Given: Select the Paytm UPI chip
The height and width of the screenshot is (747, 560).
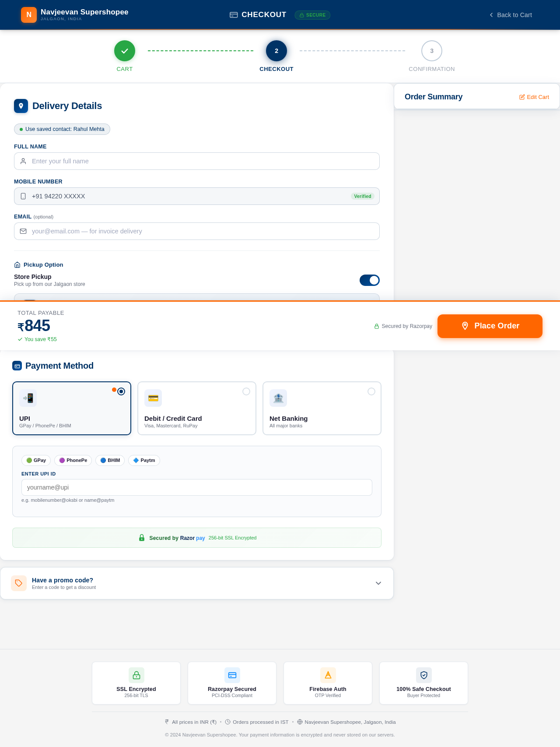Looking at the screenshot, I should [144, 460].
